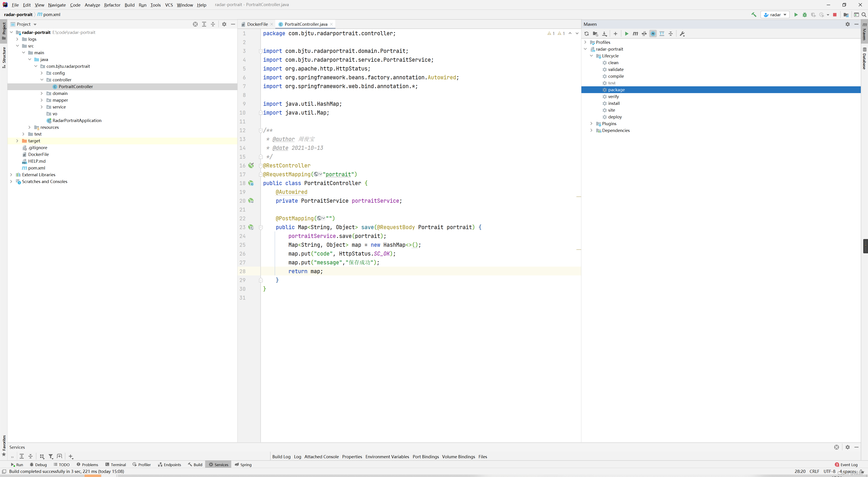Select RadarPortraitApplication class
The image size is (868, 477).
click(77, 121)
